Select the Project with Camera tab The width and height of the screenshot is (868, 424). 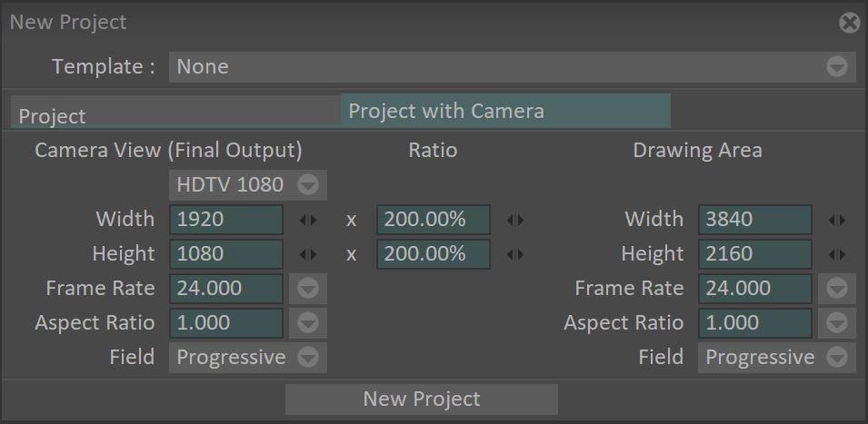click(505, 111)
